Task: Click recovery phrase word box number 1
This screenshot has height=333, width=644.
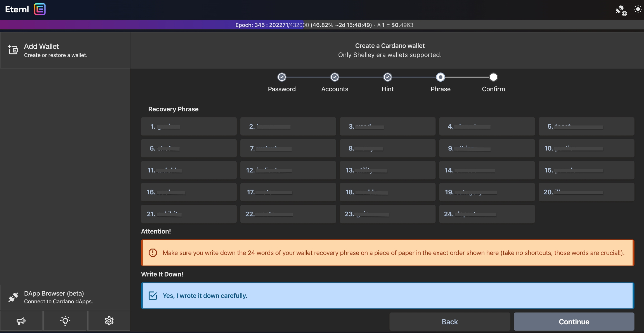Action: [x=189, y=126]
